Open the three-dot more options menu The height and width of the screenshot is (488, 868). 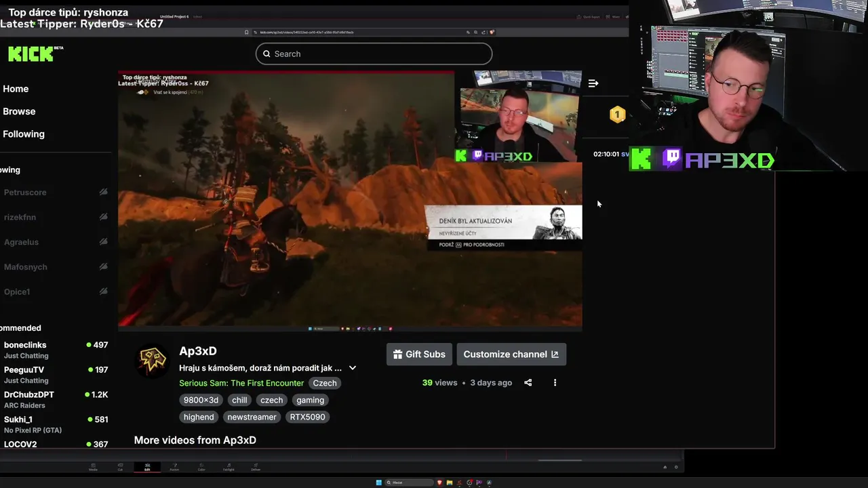point(555,383)
